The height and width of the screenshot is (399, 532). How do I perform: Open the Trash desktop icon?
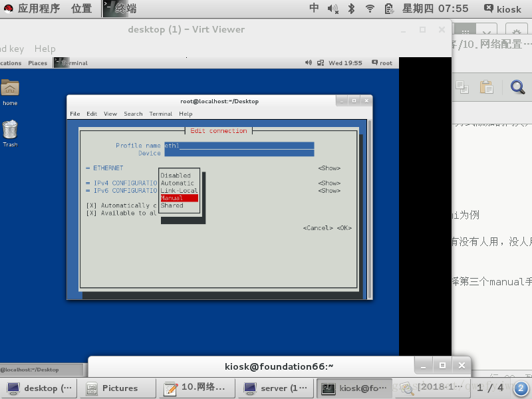10,134
